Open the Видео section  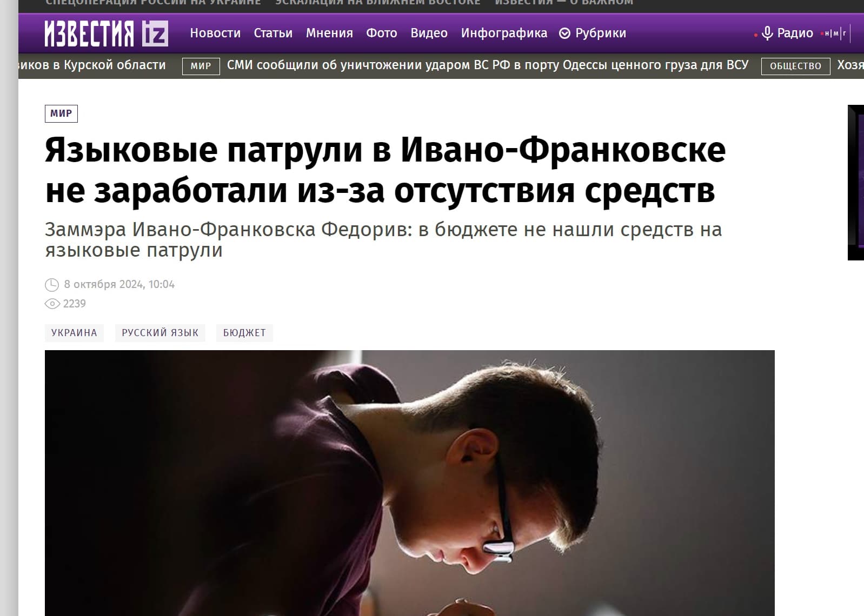pyautogui.click(x=429, y=34)
